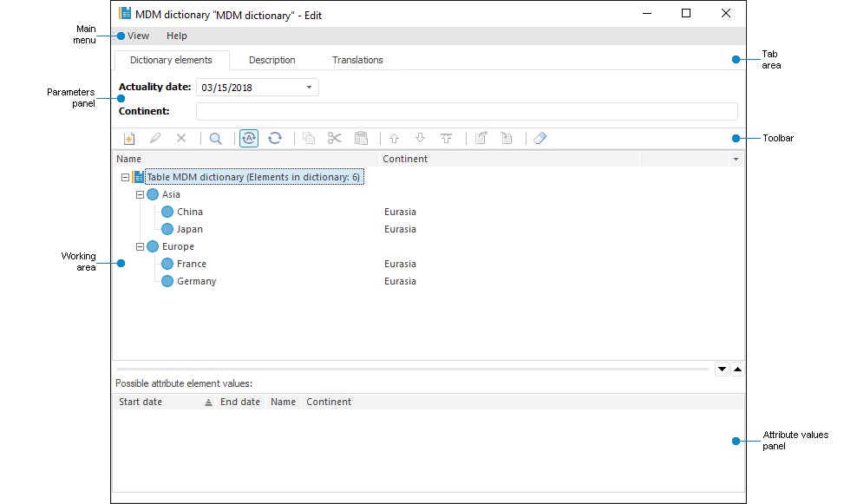857x504 pixels.
Task: Expand attribute values panel with up arrow
Action: pyautogui.click(x=737, y=369)
